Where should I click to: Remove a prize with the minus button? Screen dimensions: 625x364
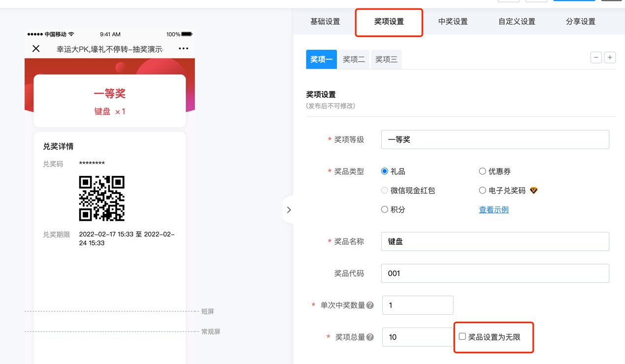[596, 58]
